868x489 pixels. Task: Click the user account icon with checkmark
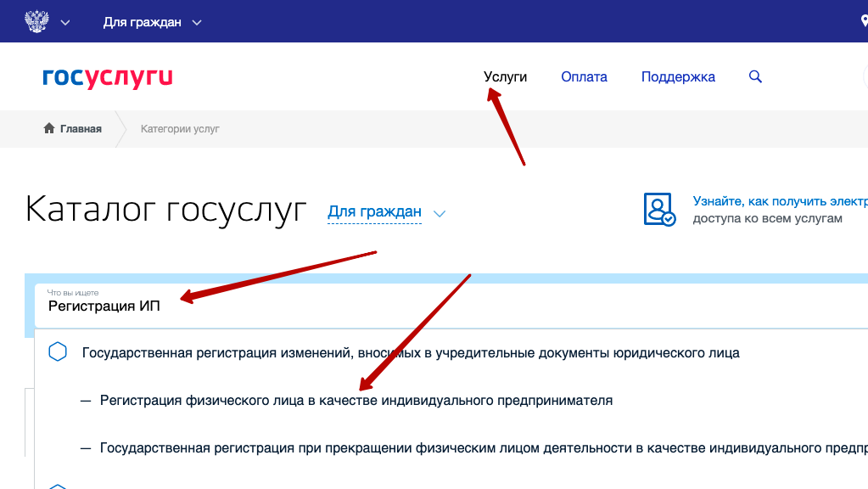[659, 209]
